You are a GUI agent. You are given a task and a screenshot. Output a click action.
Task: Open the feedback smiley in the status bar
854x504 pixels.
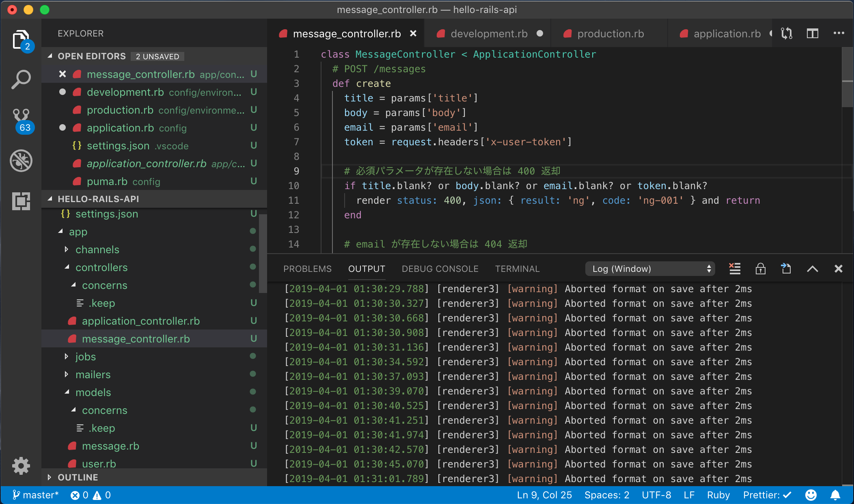pos(811,495)
